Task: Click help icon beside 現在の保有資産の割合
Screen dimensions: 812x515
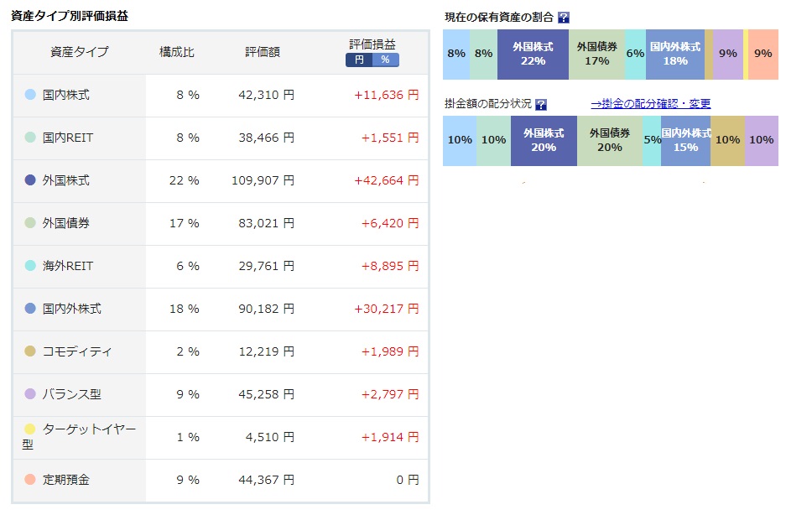Action: [x=564, y=18]
